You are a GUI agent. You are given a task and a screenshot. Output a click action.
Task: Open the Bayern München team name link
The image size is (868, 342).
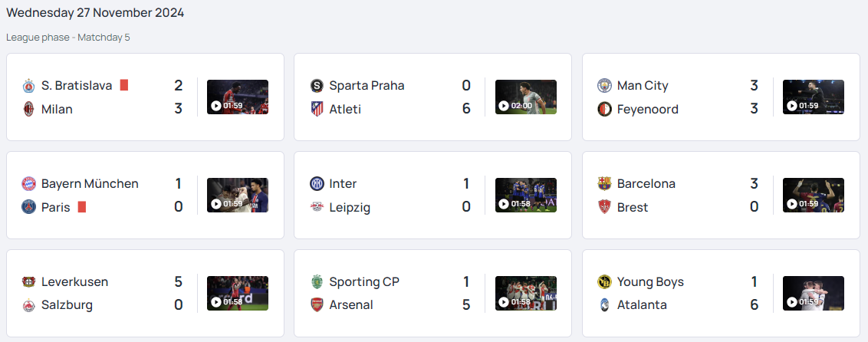[x=90, y=184]
